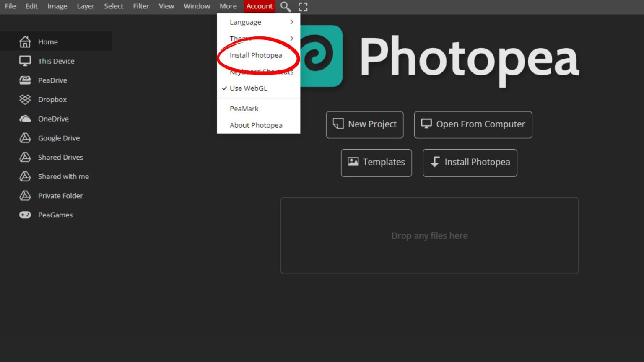This screenshot has height=362, width=644.
Task: Select the circled Install Photopea menu entry
Action: coord(256,55)
